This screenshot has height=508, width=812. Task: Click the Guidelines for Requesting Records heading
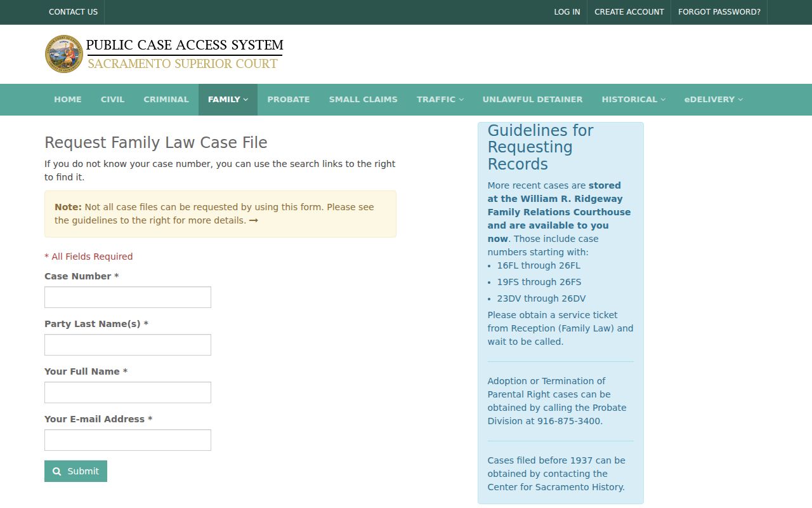pyautogui.click(x=540, y=147)
